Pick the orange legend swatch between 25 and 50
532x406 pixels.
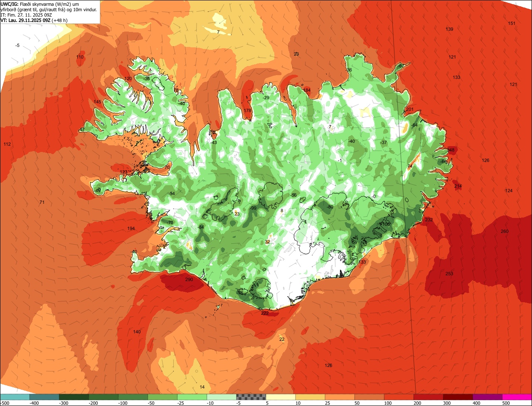click(x=340, y=397)
